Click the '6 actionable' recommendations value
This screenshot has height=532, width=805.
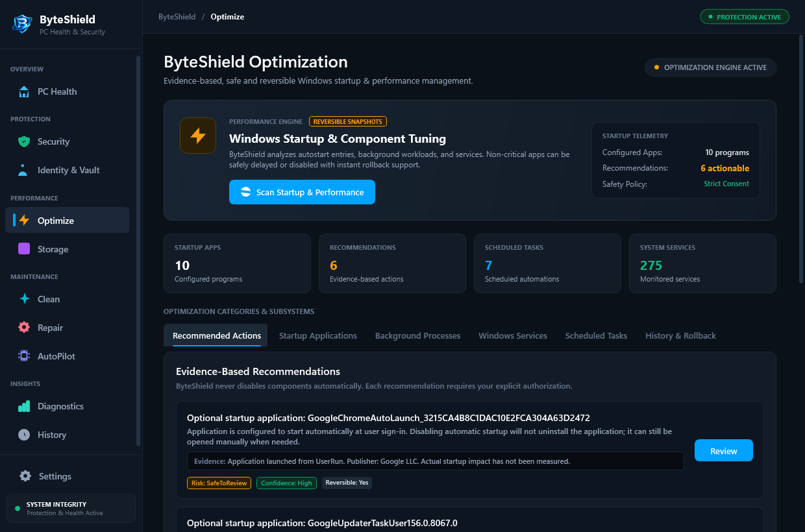(x=724, y=168)
